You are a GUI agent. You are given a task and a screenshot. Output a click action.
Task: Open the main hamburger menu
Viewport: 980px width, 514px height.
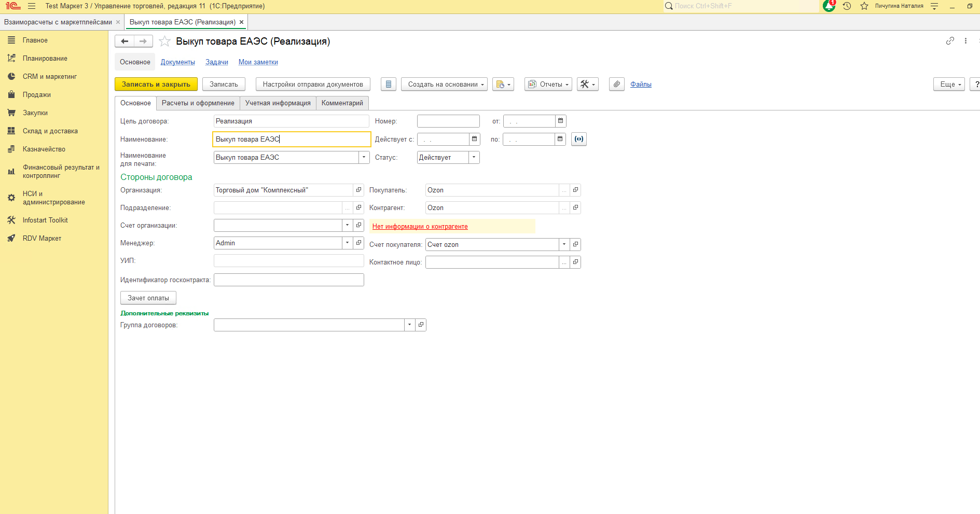click(x=32, y=6)
